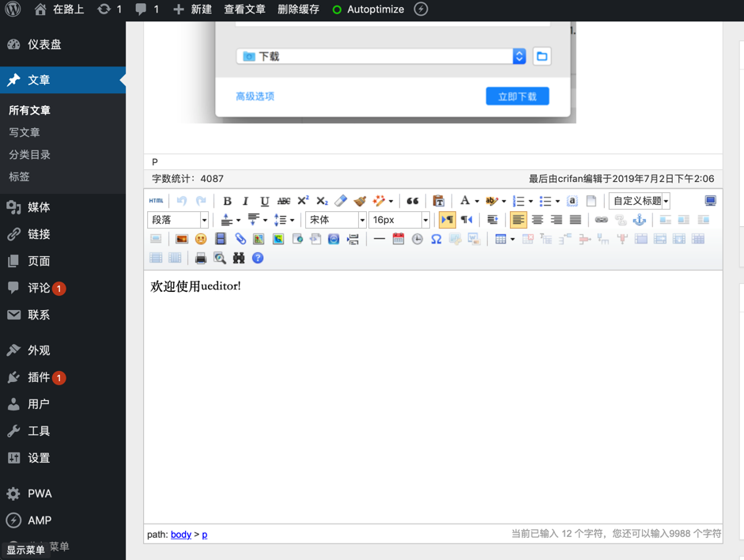
Task: Open 分类目录 submenu item
Action: coord(29,154)
